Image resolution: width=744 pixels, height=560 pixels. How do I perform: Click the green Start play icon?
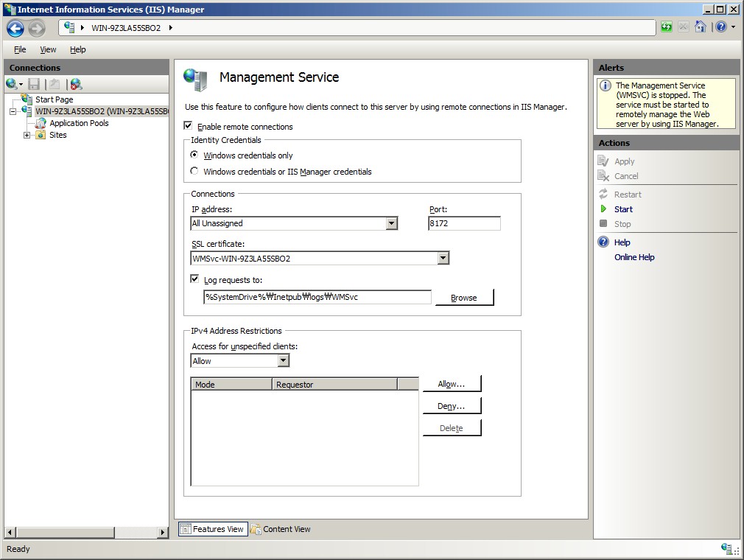[603, 209]
